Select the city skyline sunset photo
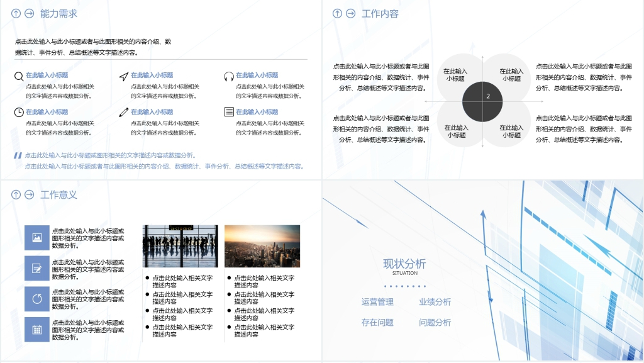The image size is (644, 363). tap(262, 246)
